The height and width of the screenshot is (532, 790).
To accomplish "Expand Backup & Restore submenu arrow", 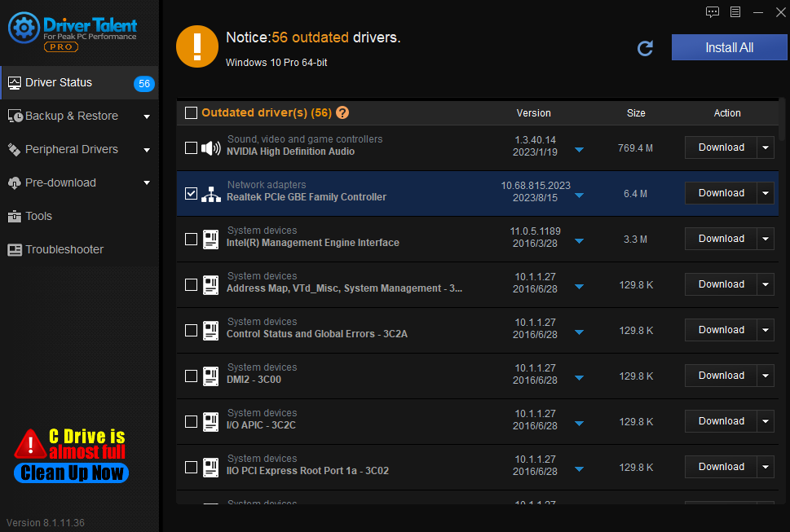I will pyautogui.click(x=147, y=117).
